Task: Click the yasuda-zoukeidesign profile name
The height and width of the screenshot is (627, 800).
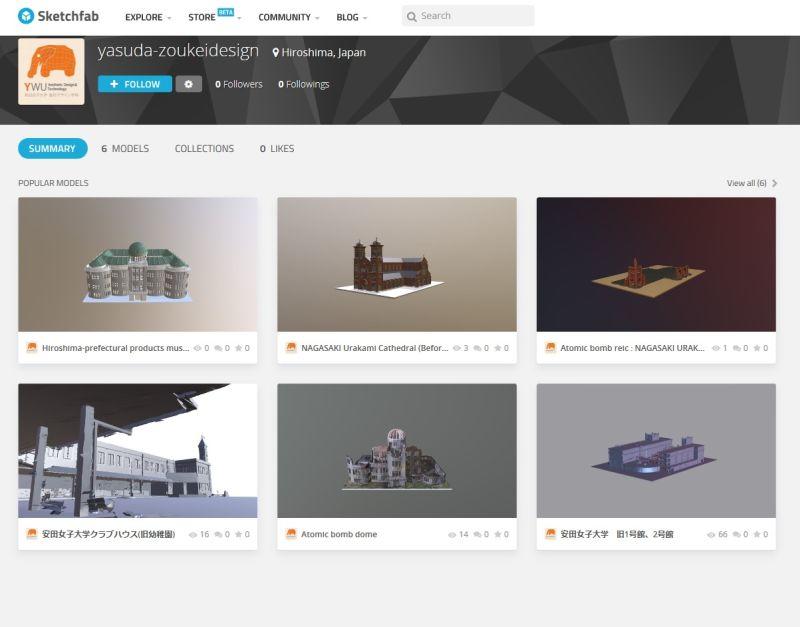Action: tap(178, 51)
